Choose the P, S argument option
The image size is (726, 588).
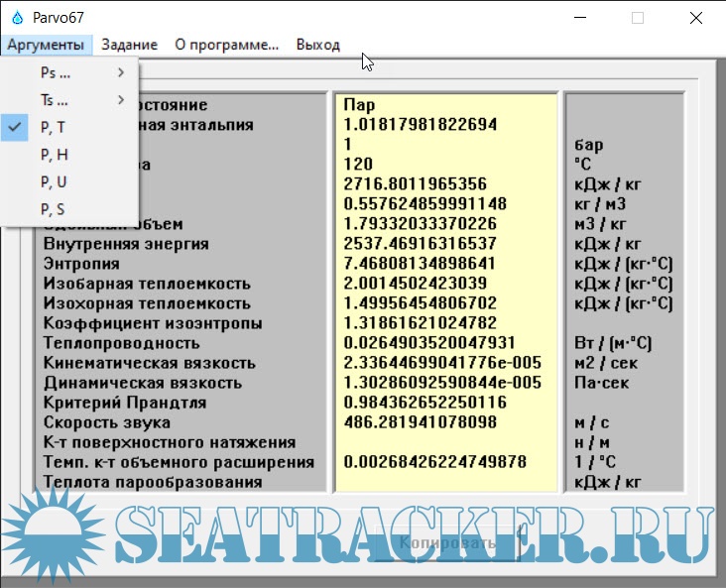point(54,209)
